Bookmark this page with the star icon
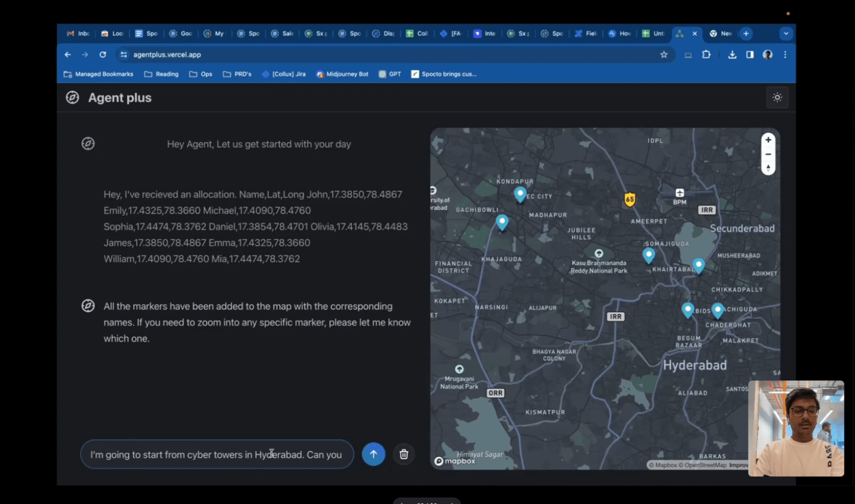This screenshot has height=504, width=855. point(664,54)
